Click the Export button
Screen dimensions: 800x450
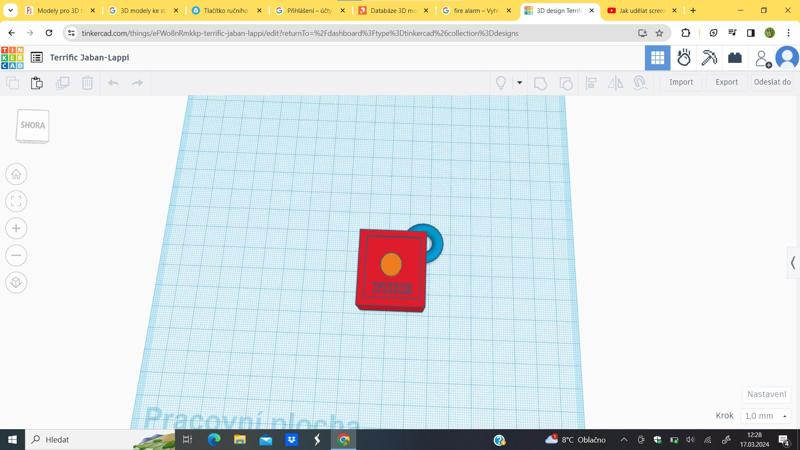tap(727, 82)
